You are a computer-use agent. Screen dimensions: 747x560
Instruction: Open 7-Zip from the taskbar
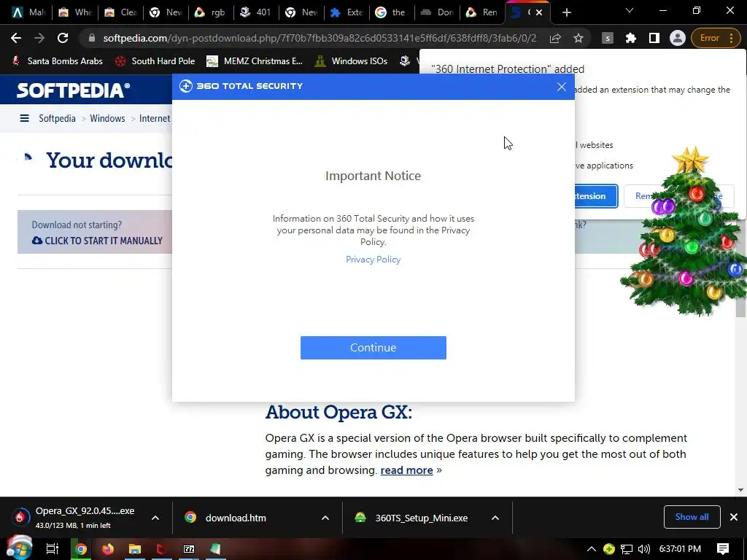coord(189,549)
